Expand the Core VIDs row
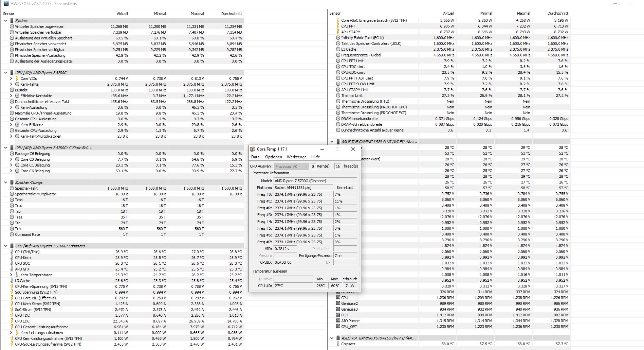The width and height of the screenshot is (644, 350). [x=11, y=78]
